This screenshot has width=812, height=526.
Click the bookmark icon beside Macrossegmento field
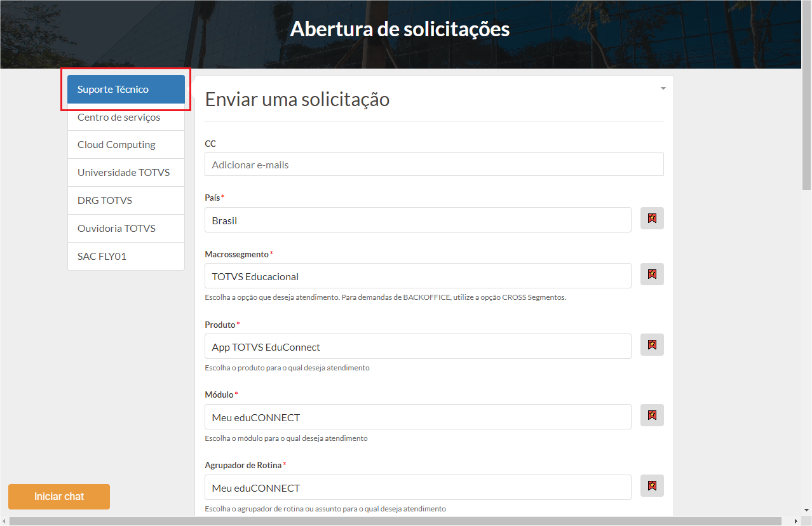(652, 274)
